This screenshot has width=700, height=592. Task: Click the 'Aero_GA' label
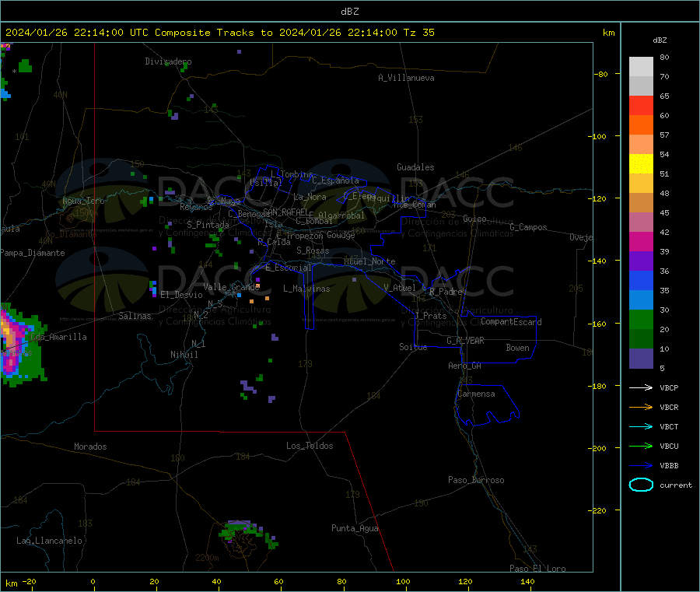pos(465,366)
